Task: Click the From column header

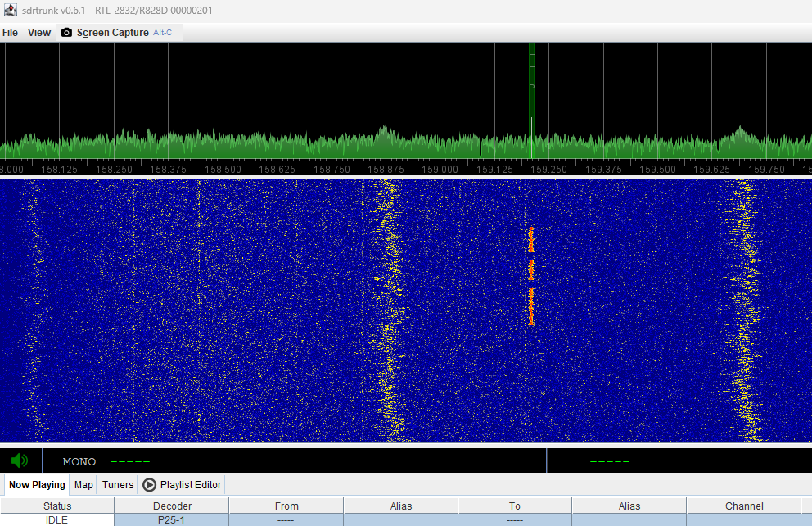Action: [286, 506]
